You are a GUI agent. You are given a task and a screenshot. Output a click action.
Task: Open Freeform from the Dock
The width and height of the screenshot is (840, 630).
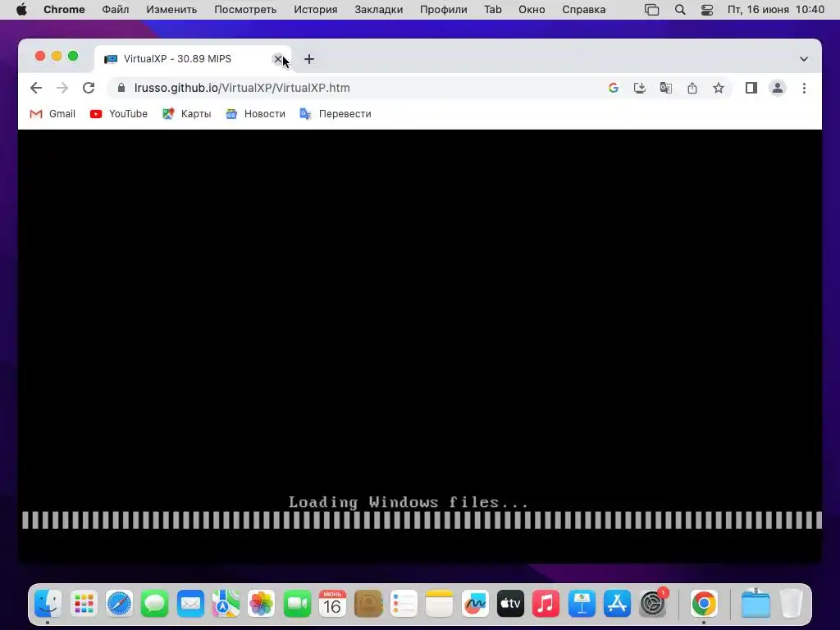click(x=475, y=604)
